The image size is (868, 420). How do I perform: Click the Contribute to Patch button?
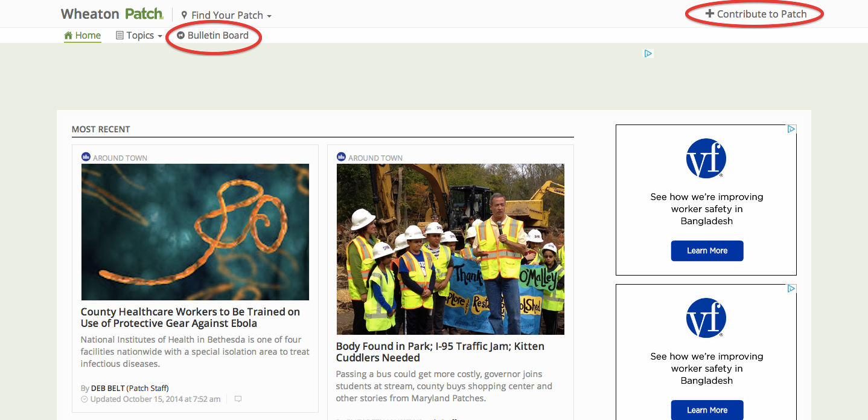click(756, 14)
